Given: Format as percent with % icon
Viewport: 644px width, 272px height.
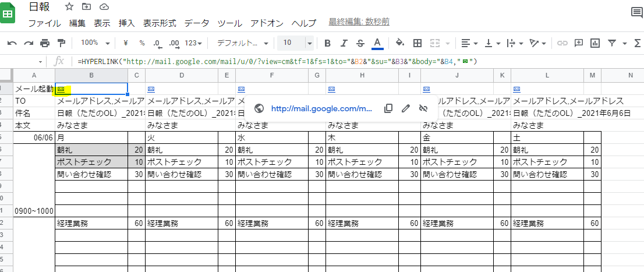Looking at the screenshot, I should click(x=142, y=43).
